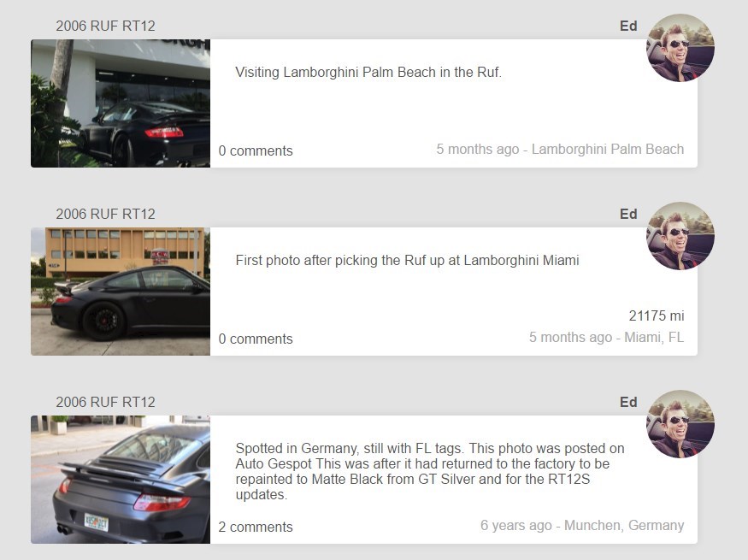Image resolution: width=748 pixels, height=560 pixels.
Task: View 0 comments on Palm Beach post
Action: pyautogui.click(x=256, y=150)
